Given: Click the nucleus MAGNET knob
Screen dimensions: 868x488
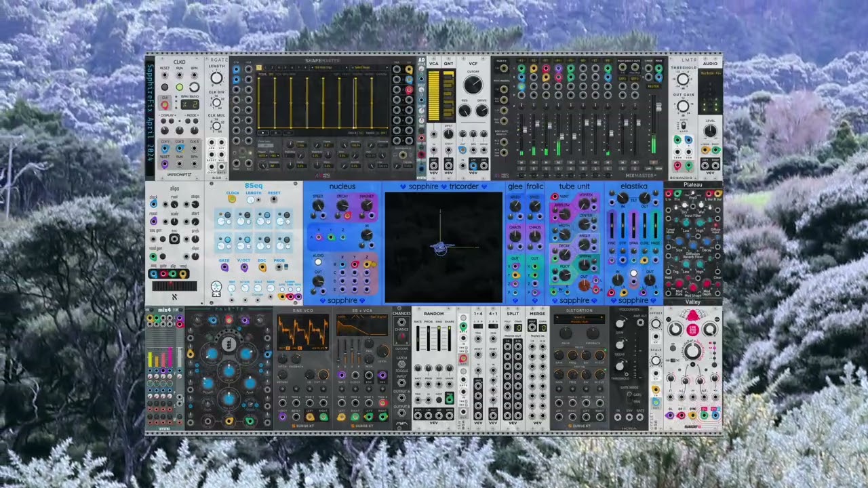Looking at the screenshot, I should (x=366, y=205).
